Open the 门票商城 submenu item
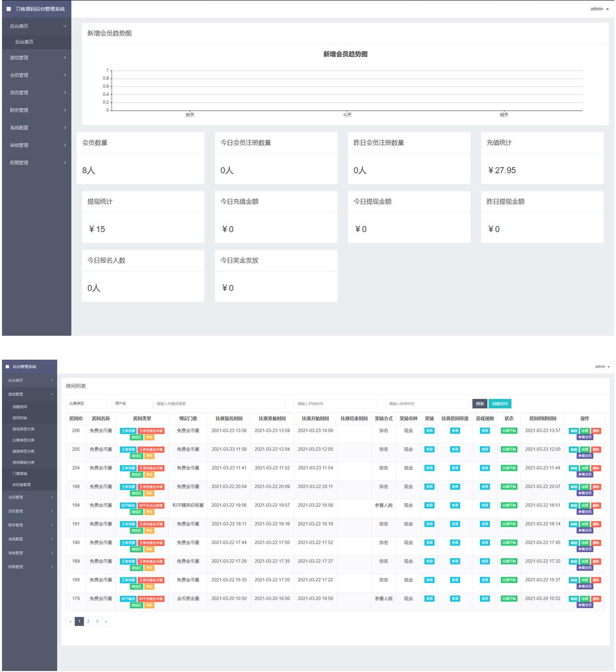Viewport: 616px width, 672px height. point(20,474)
